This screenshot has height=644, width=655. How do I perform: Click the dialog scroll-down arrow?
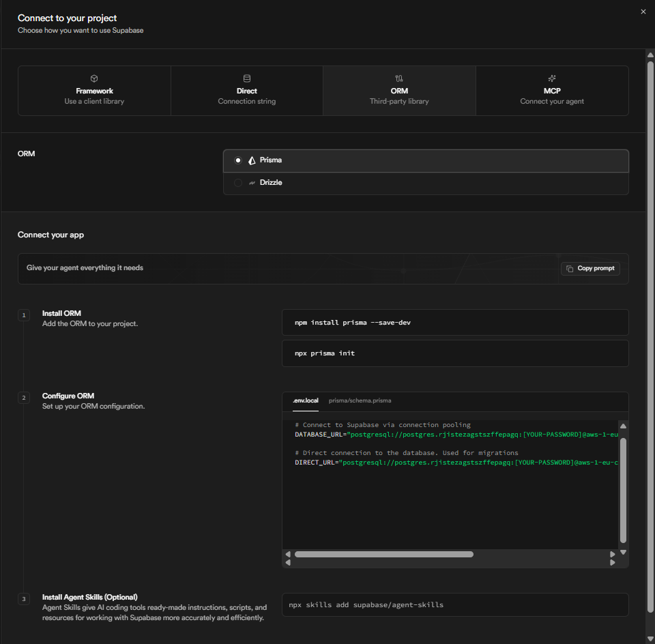point(650,639)
